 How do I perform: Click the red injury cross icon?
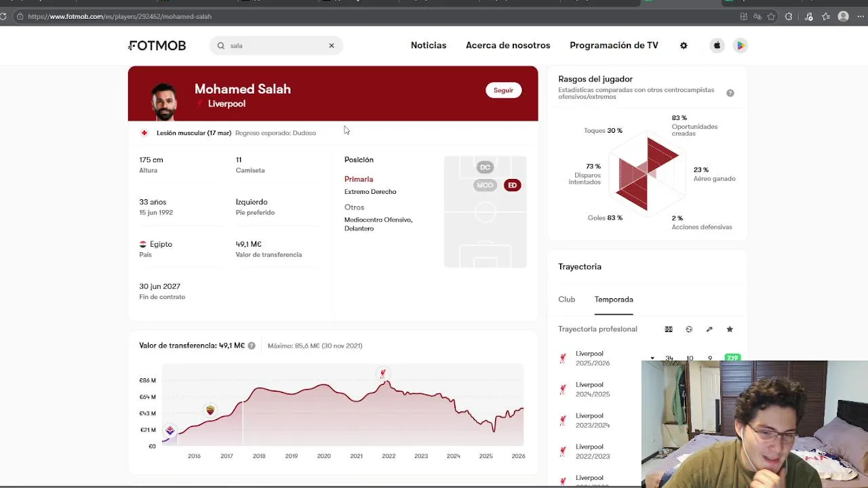pyautogui.click(x=144, y=133)
